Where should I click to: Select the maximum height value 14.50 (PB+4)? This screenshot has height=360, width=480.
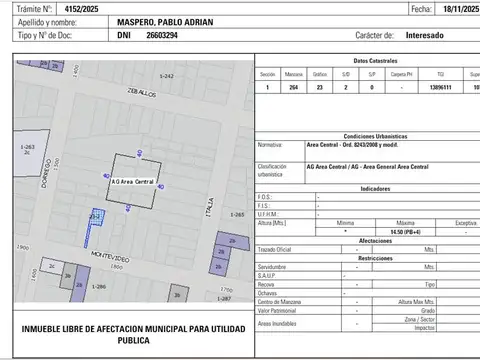click(x=405, y=232)
